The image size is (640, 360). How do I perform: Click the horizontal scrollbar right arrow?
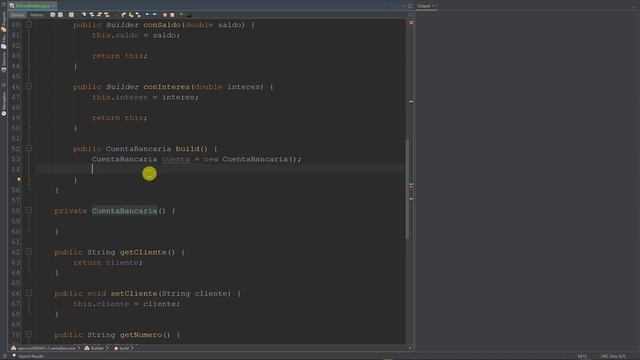coord(410,348)
